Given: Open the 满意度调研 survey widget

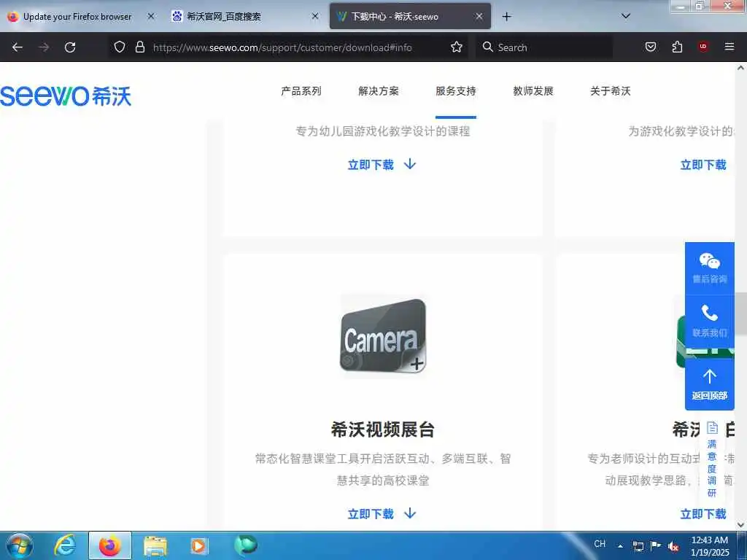Looking at the screenshot, I should pos(712,460).
